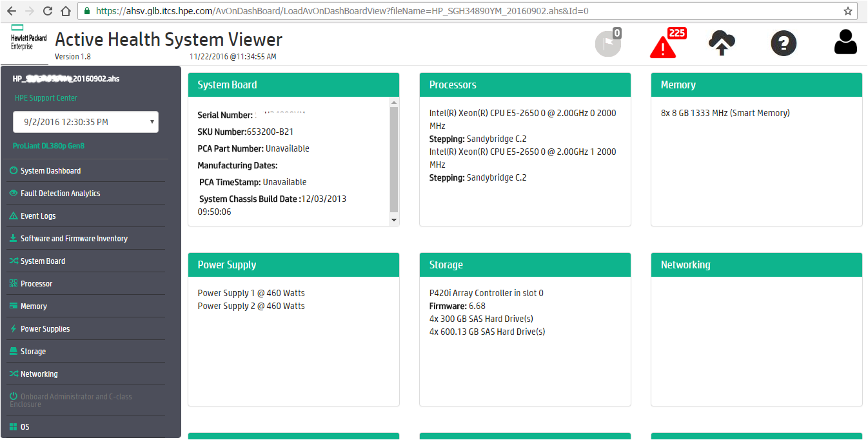Screen dimensions: 868x440
Task: Click the Power Supply 1 @ 460 Watts line
Action: [x=251, y=293]
